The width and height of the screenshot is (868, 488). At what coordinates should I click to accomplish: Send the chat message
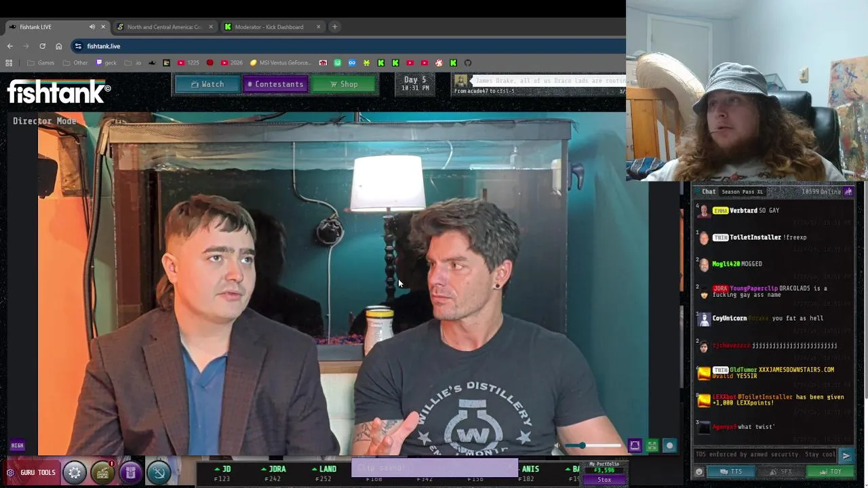[x=846, y=455]
